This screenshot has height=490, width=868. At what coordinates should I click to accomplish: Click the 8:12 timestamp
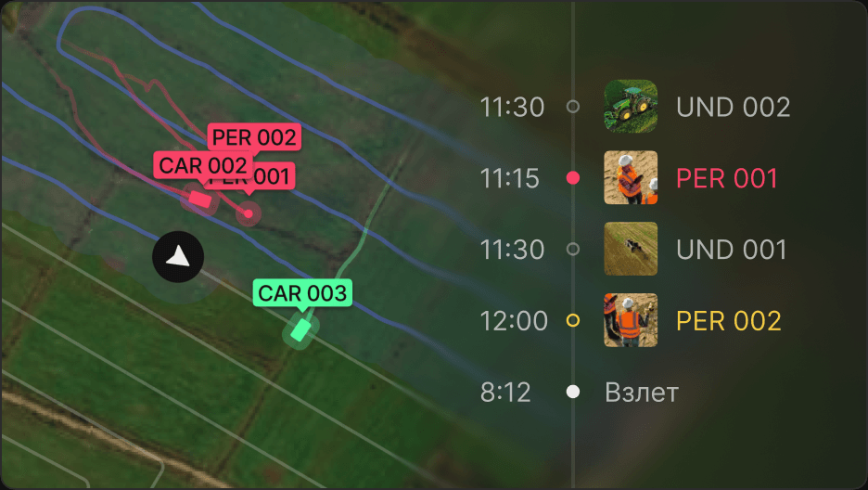[x=505, y=393]
